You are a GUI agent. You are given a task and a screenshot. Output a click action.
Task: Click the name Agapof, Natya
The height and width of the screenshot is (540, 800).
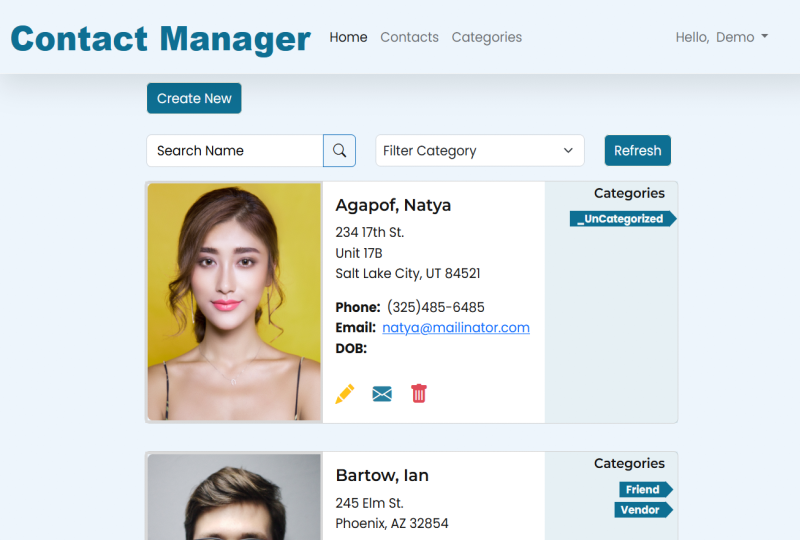[x=393, y=205]
